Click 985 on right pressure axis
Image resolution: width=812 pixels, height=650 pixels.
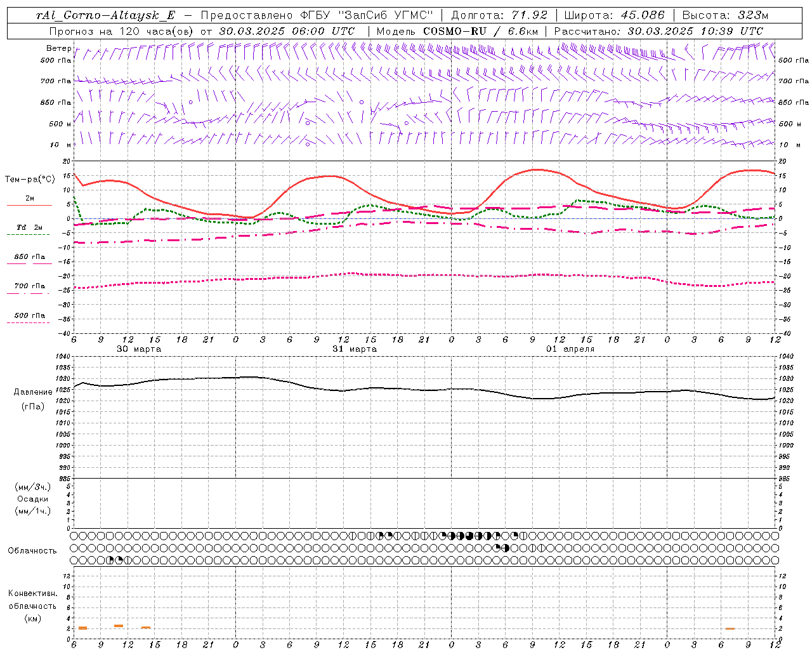(785, 479)
